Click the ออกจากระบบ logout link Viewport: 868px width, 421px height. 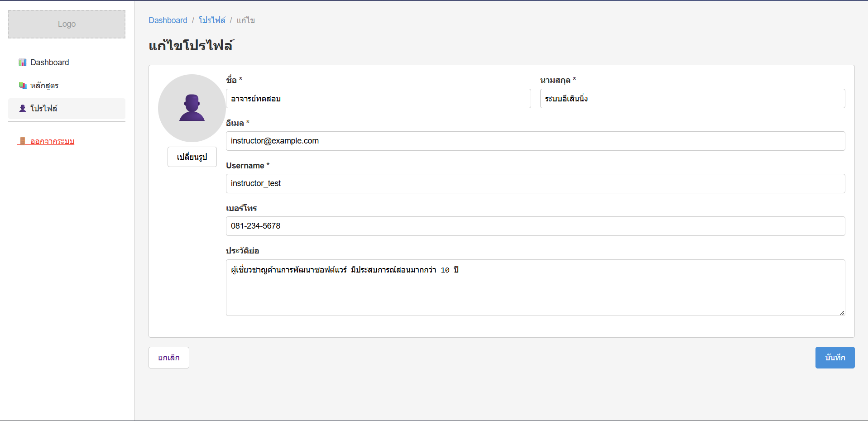click(52, 141)
